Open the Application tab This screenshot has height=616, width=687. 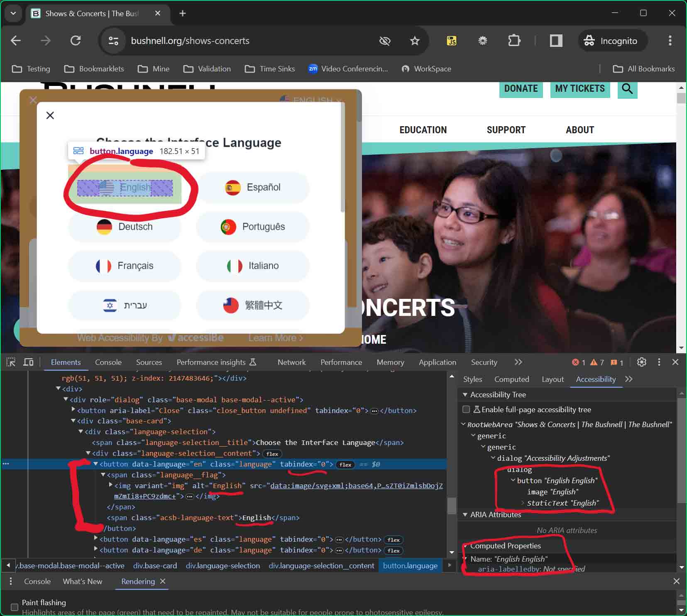pos(438,362)
